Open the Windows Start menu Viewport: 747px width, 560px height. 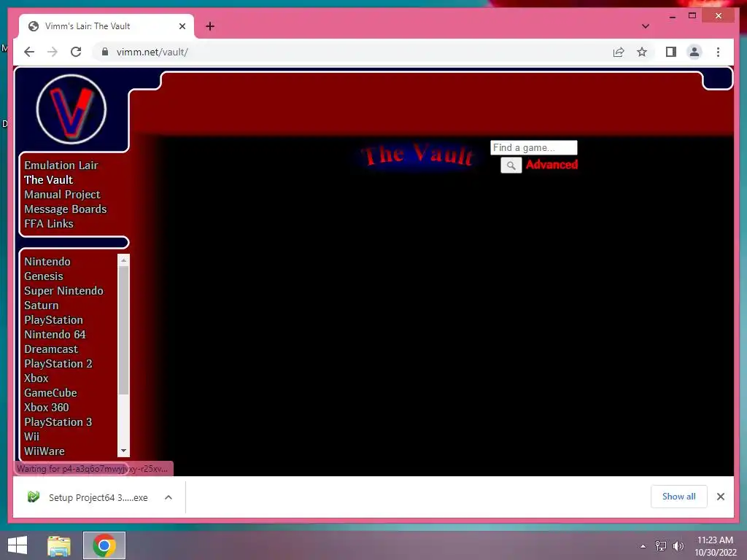18,545
